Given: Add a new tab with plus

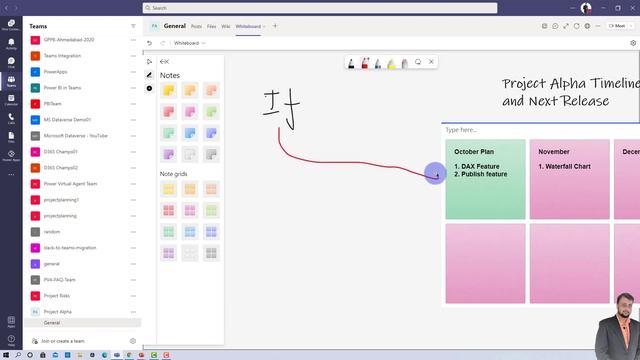Looking at the screenshot, I should tap(275, 26).
